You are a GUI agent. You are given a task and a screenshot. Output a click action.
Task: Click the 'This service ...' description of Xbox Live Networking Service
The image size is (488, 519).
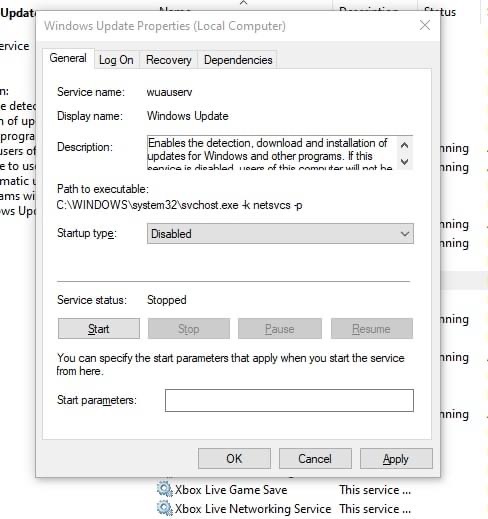point(375,509)
